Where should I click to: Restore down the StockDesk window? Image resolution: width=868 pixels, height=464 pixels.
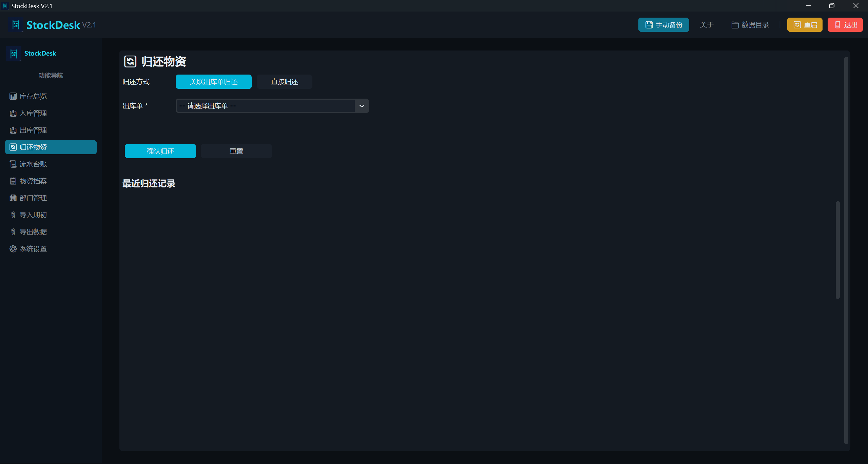[832, 6]
